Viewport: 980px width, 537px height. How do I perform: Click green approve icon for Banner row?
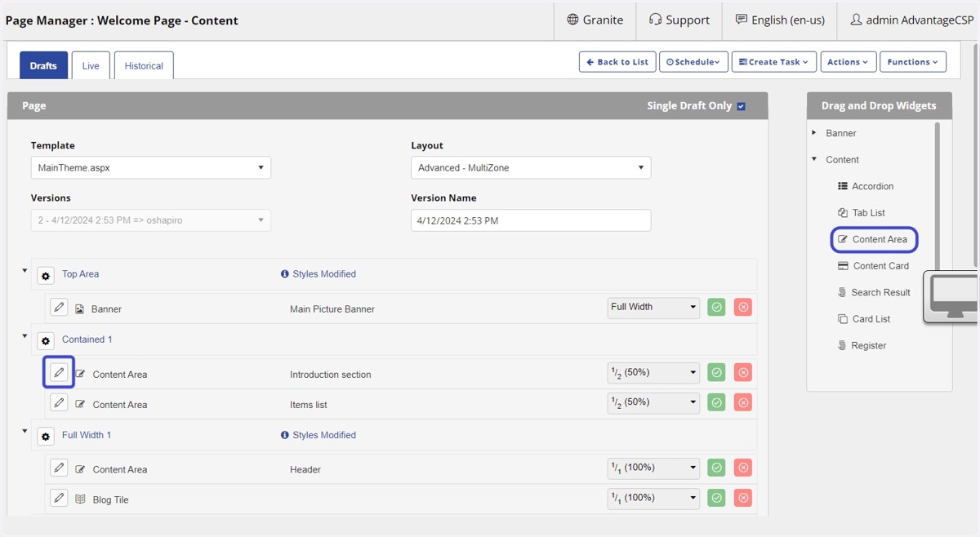pos(716,308)
